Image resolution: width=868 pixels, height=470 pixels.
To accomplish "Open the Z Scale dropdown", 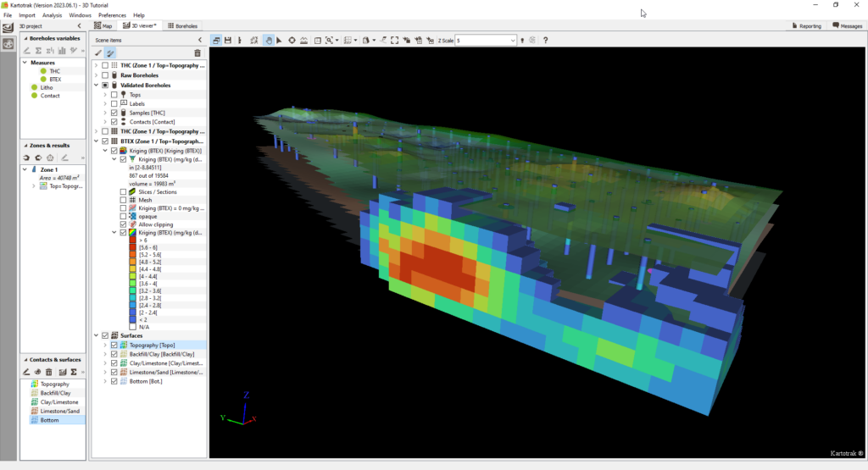I will point(513,41).
